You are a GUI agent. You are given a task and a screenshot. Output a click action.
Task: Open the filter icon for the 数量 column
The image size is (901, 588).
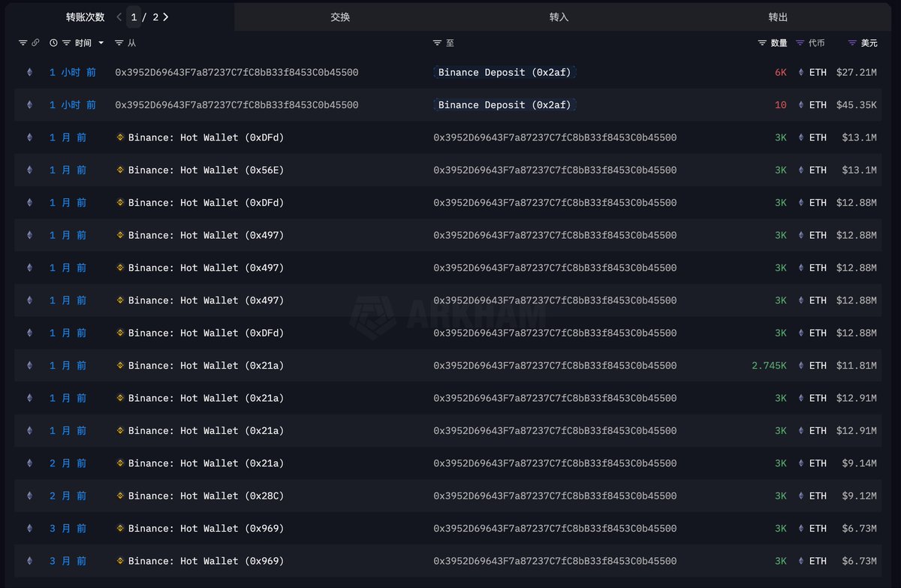click(x=762, y=43)
